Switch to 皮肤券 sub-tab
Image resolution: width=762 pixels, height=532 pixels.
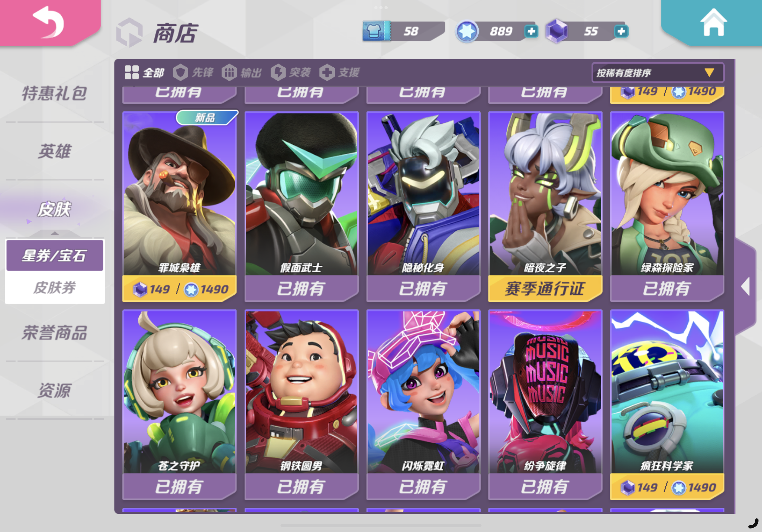(x=55, y=287)
